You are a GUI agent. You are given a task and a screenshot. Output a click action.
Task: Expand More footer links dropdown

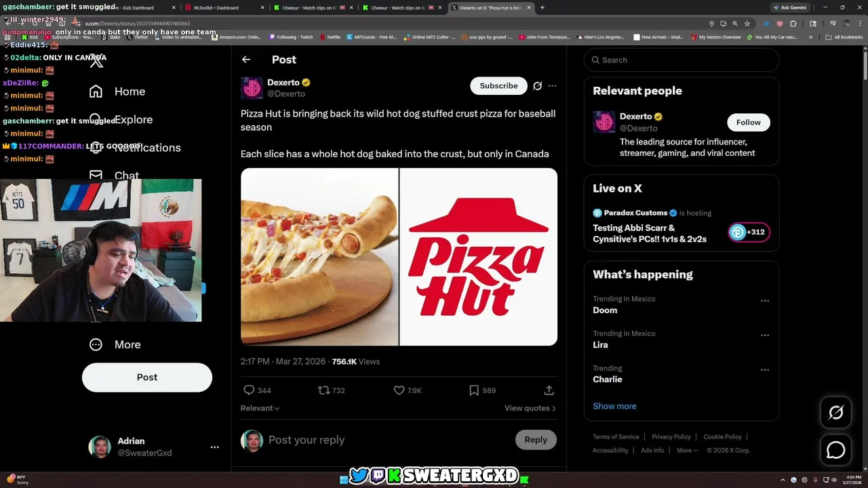(687, 451)
